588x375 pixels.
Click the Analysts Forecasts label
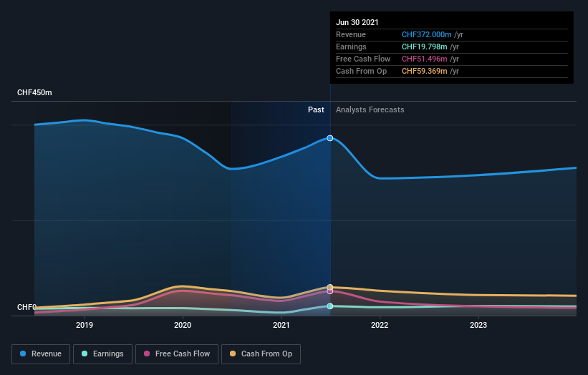[x=370, y=109]
